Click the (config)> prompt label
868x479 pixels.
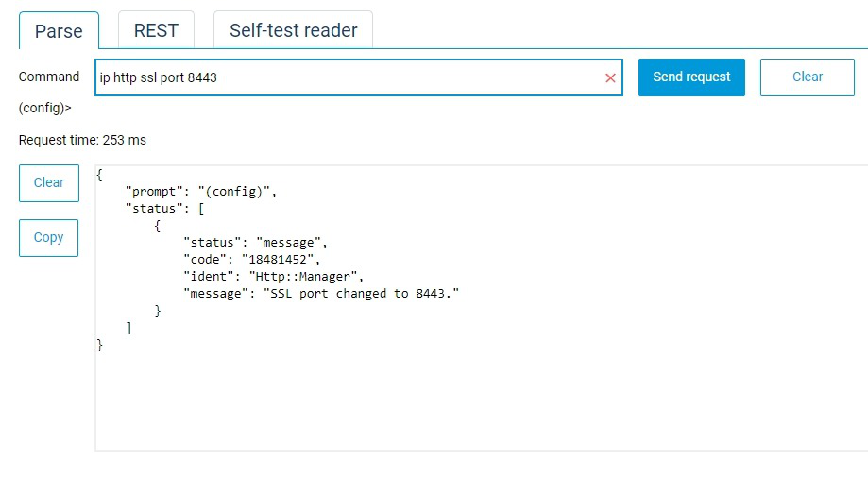pyautogui.click(x=45, y=108)
